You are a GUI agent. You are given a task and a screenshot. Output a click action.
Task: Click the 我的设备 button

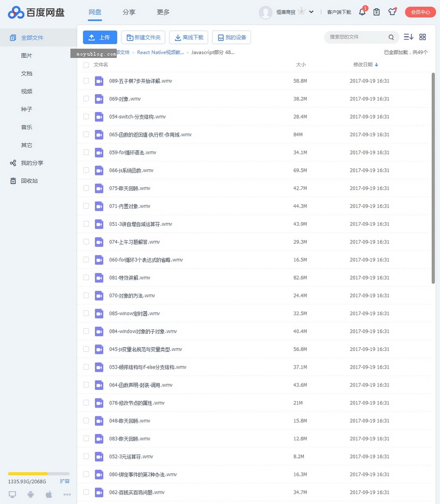point(232,37)
